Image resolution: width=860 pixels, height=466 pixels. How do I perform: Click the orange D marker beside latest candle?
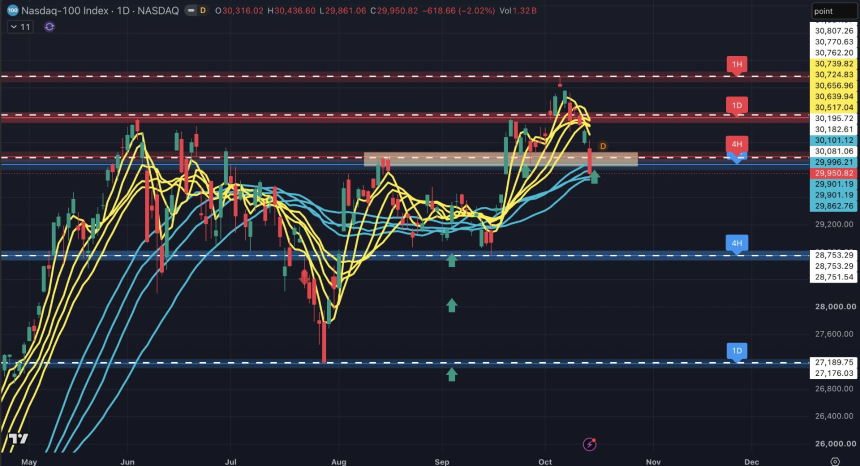(603, 146)
